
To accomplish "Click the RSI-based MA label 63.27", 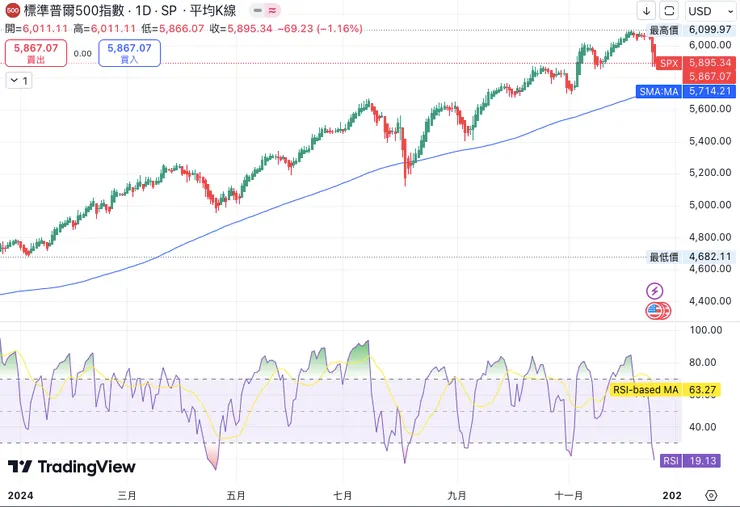I will tap(664, 389).
